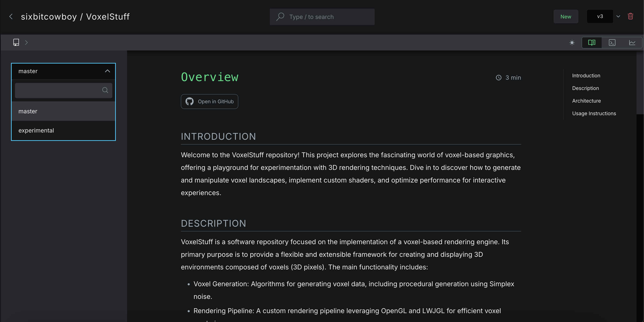644x322 pixels.
Task: Go back using the left arrow icon
Action: coord(11,17)
